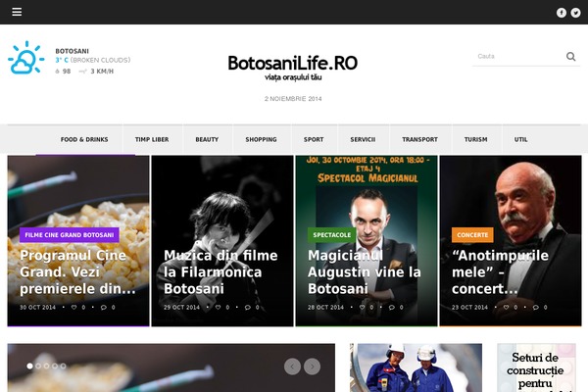Image resolution: width=588 pixels, height=392 pixels.
Task: Open Magicianul Augustin vine la Botosani article
Action: coord(365,272)
